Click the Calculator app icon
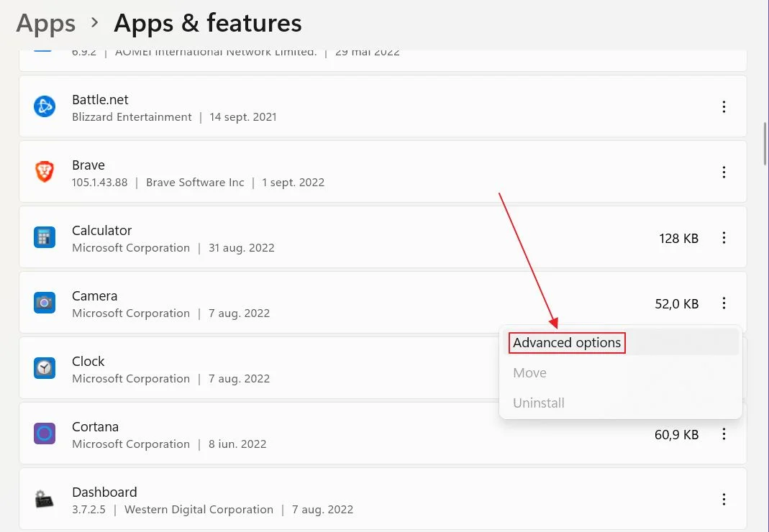The height and width of the screenshot is (532, 769). click(x=44, y=237)
